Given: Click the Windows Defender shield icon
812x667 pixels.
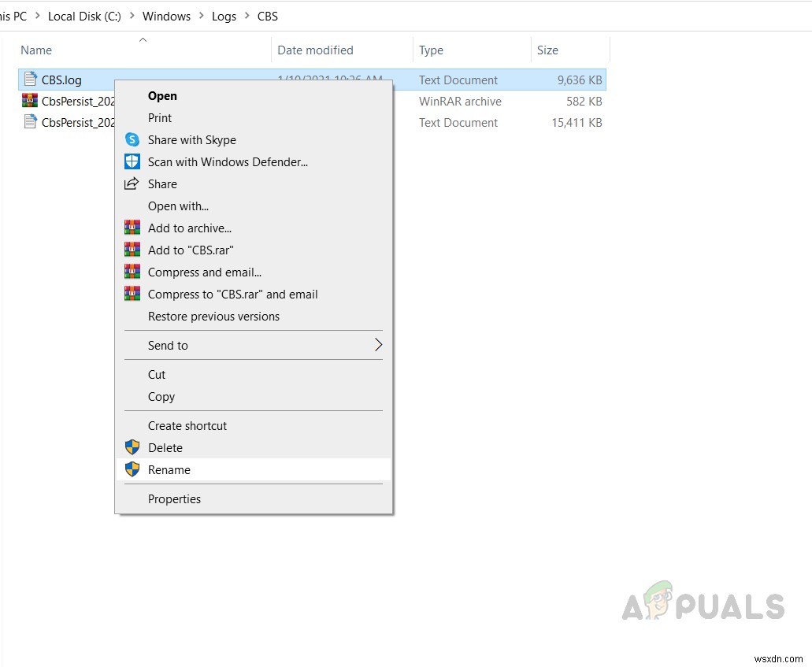Looking at the screenshot, I should pyautogui.click(x=132, y=161).
